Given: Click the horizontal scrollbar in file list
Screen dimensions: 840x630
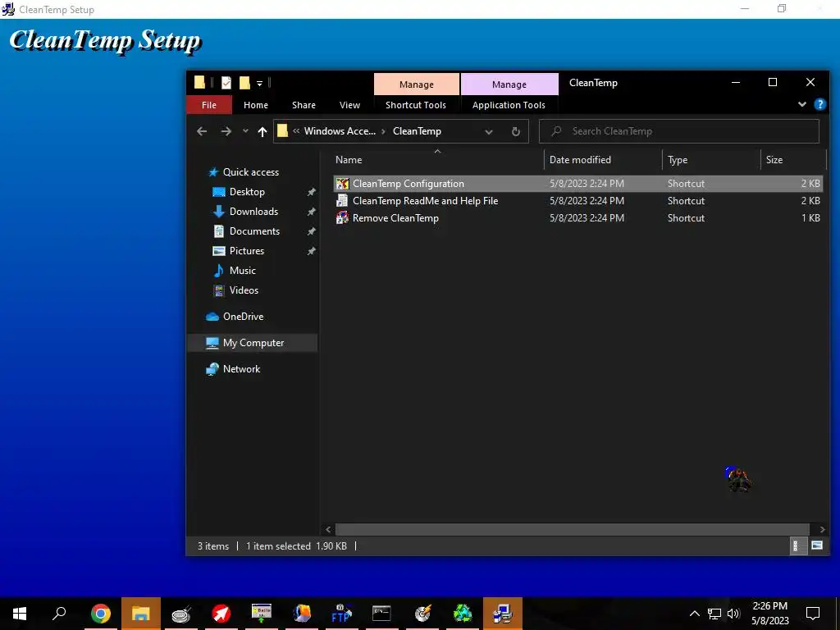Looking at the screenshot, I should (572, 529).
